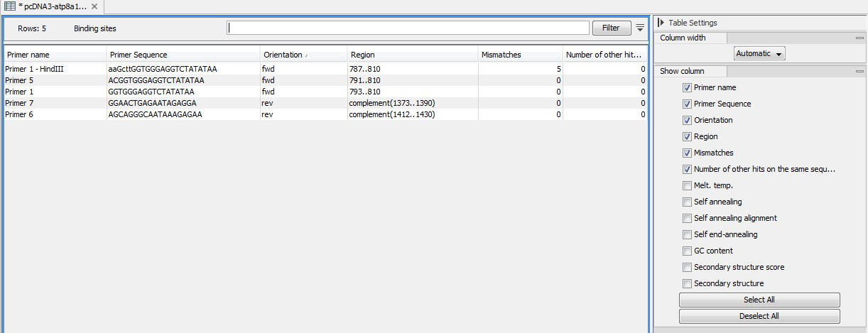Open the Automatic column width dropdown
The height and width of the screenshot is (333, 868).
click(x=759, y=54)
